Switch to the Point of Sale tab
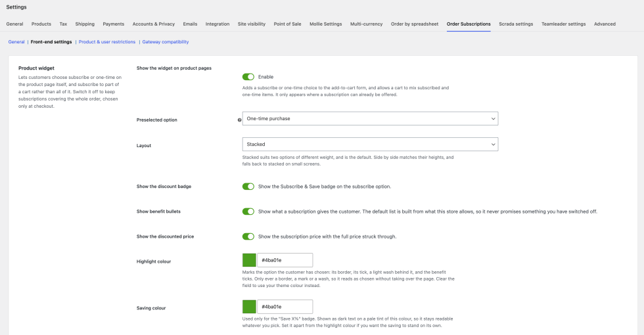The width and height of the screenshot is (644, 335). pyautogui.click(x=288, y=24)
